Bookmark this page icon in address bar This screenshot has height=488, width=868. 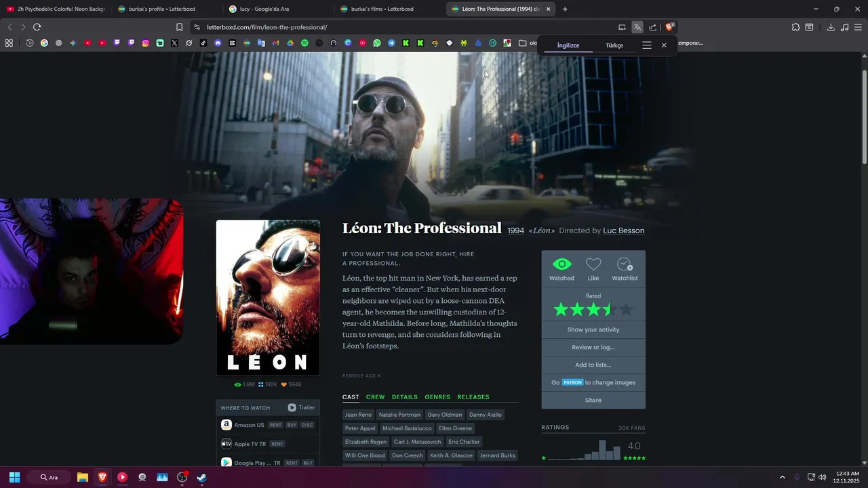(179, 27)
